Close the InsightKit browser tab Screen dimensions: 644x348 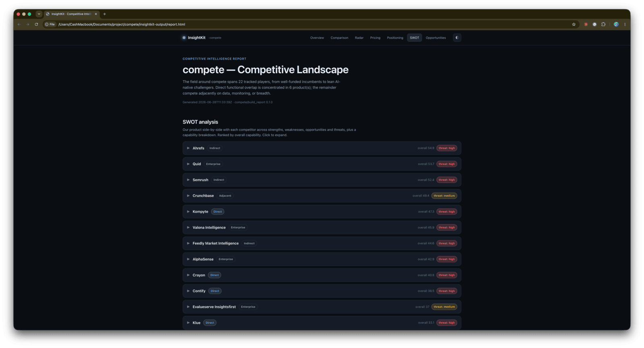96,14
